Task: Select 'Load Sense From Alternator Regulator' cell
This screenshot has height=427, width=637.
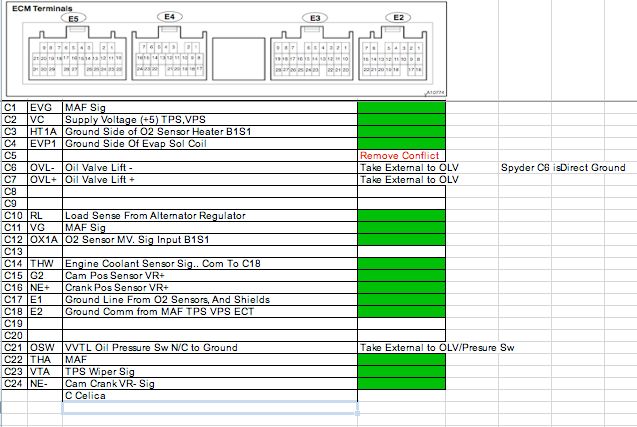Action: click(210, 215)
